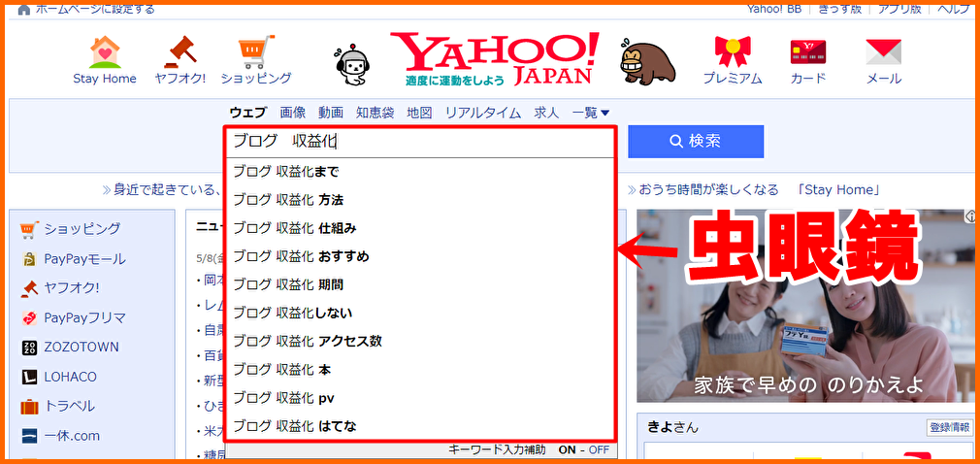The width and height of the screenshot is (980, 464).
Task: Choose suggestion ブログ 収益化 pv
Action: point(420,398)
